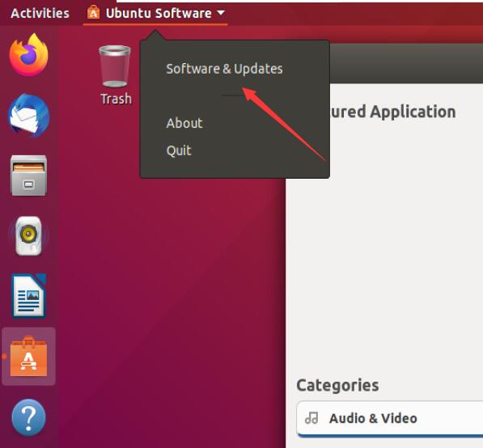Click the Ubuntu Software dock icon
Screen dimensions: 483x448
[x=28, y=357]
